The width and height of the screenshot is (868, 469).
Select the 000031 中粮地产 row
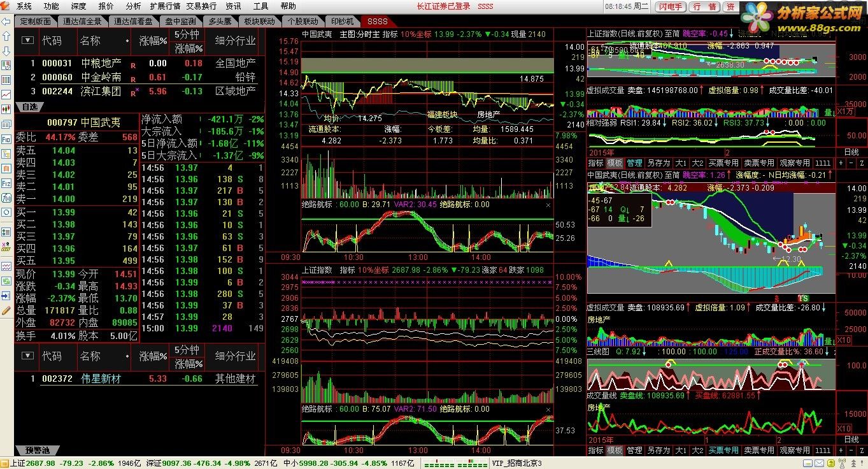[139, 63]
